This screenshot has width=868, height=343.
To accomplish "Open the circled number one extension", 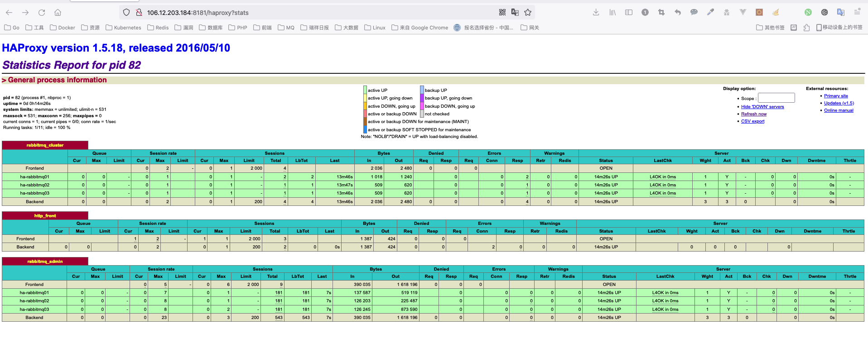I will click(x=645, y=12).
